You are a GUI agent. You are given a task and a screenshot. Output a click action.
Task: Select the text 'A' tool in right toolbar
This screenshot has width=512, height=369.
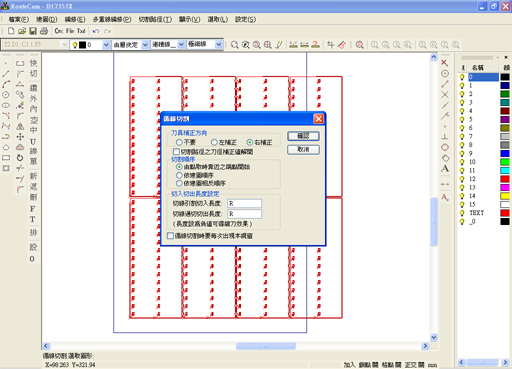[445, 169]
